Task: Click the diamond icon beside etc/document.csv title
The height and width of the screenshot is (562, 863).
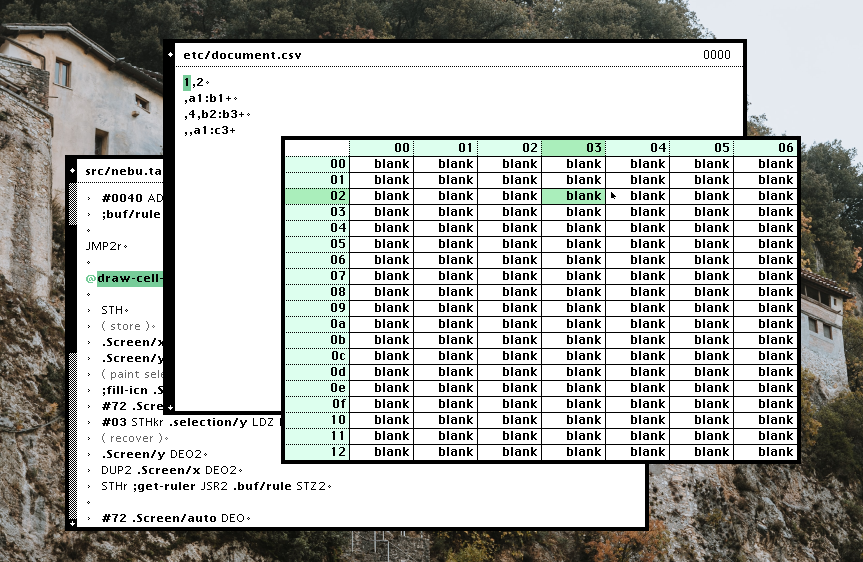Action: click(x=170, y=55)
